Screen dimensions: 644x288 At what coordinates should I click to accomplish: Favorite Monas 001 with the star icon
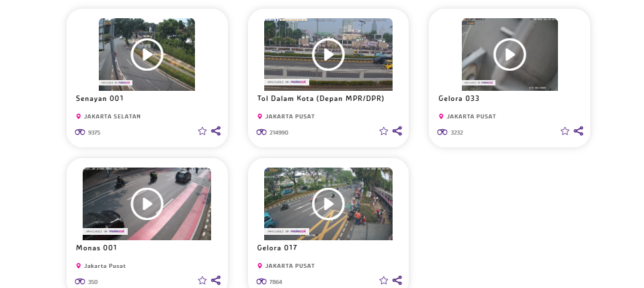coord(202,281)
